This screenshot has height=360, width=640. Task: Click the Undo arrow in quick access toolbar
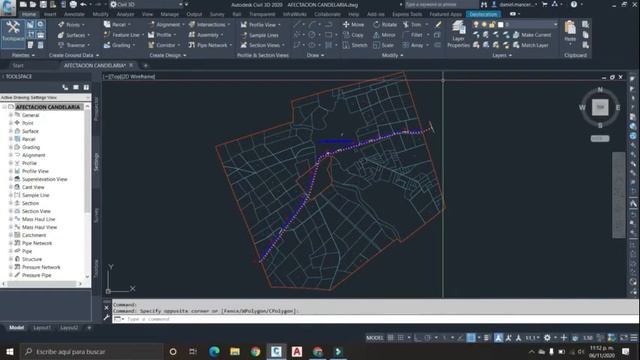(83, 4)
